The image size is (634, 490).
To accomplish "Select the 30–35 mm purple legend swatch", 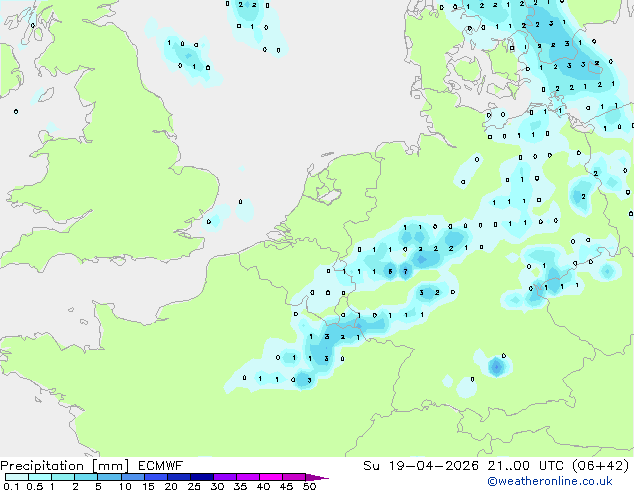I will pos(225,477).
